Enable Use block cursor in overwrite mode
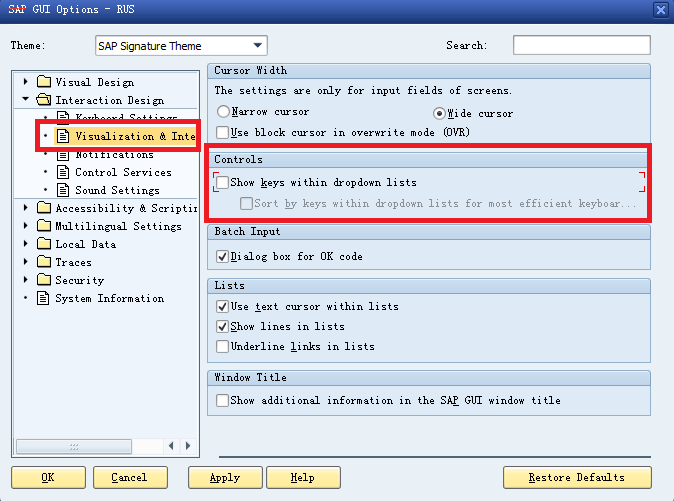674x501 pixels. (x=222, y=132)
